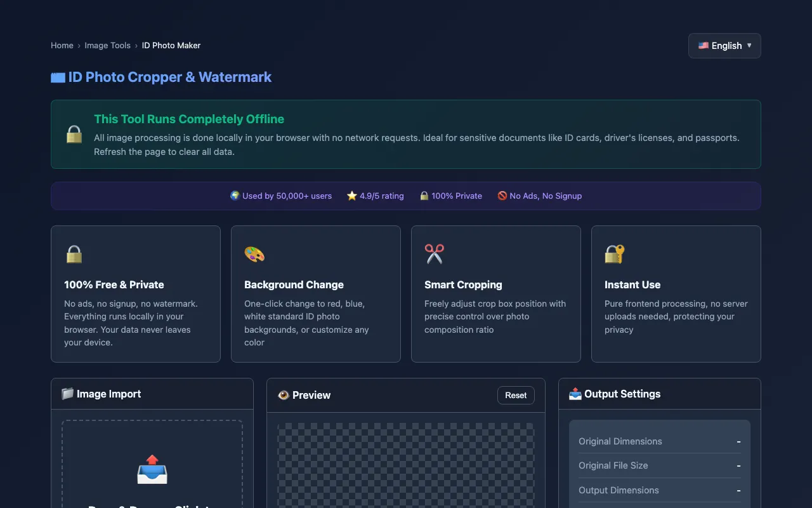Click the ID card icon beside the page title

[x=58, y=77]
